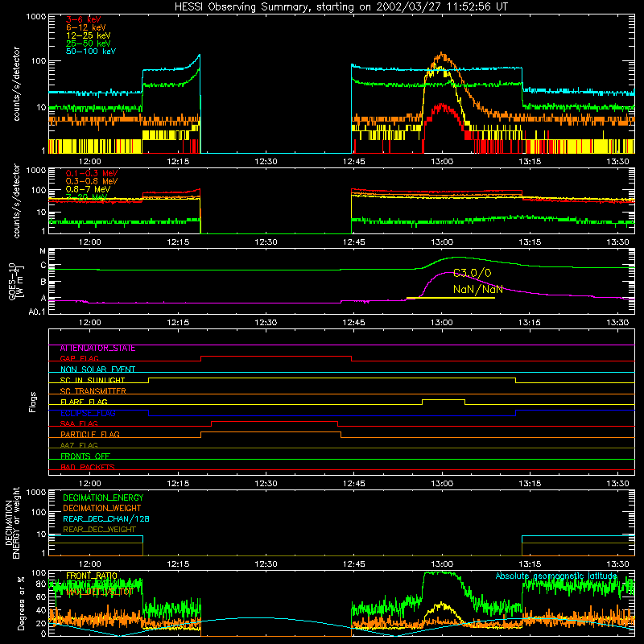Select the red 3-6 keV legend label
The height and width of the screenshot is (644, 644).
click(x=84, y=19)
